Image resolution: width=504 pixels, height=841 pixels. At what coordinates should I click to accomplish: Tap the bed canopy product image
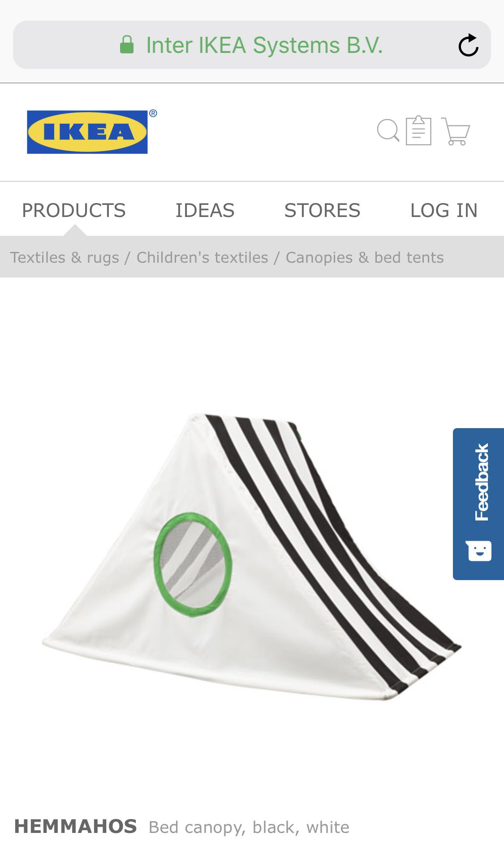(x=252, y=557)
